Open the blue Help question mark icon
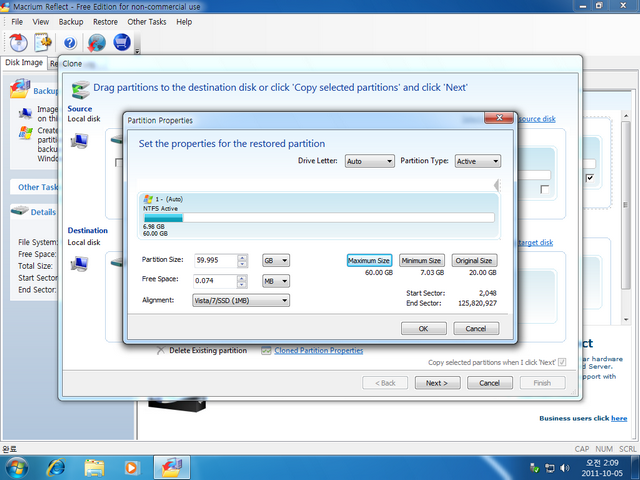640x480 pixels. coord(70,43)
